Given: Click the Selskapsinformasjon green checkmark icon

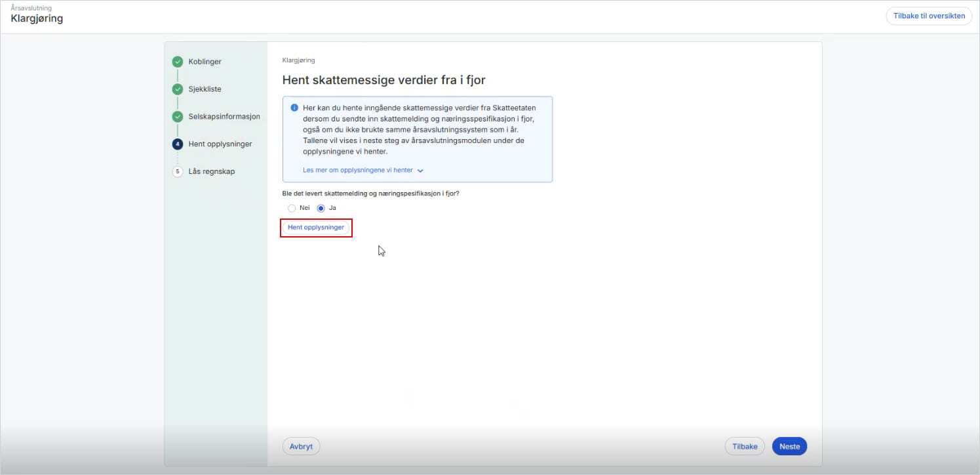Looking at the screenshot, I should (x=178, y=117).
